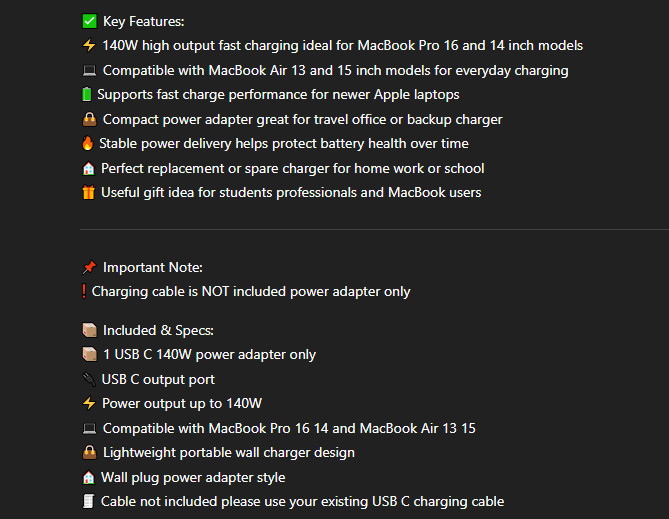Image resolution: width=669 pixels, height=519 pixels.
Task: Click the Charging cable is NOT included text
Action: pos(250,292)
